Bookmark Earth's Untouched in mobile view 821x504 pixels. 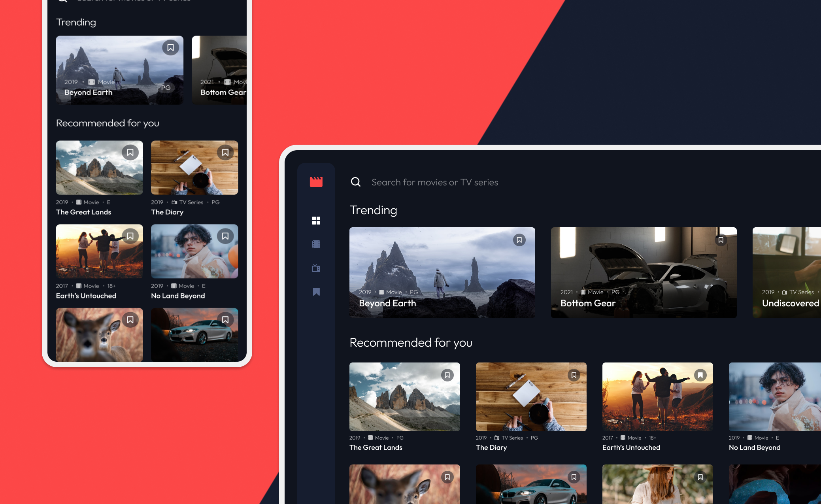point(130,236)
